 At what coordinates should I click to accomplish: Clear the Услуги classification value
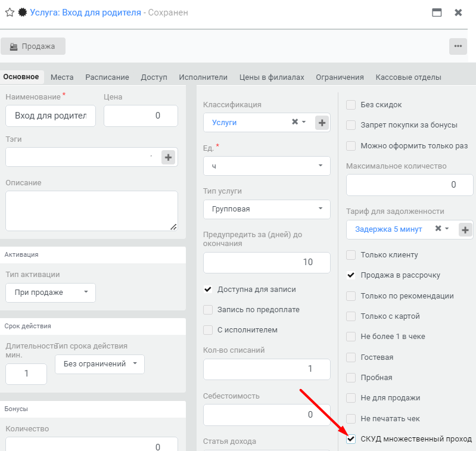(294, 122)
